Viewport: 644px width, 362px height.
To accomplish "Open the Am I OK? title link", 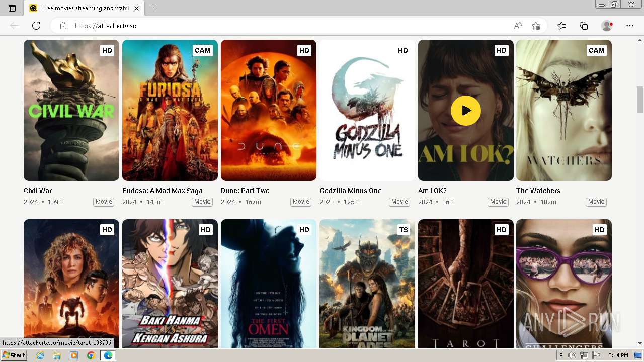I will [x=432, y=191].
